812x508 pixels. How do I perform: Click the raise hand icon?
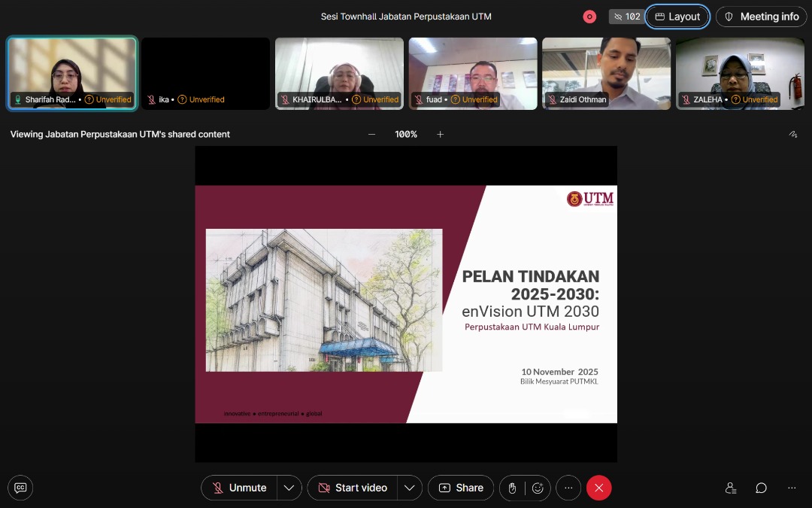pyautogui.click(x=512, y=488)
